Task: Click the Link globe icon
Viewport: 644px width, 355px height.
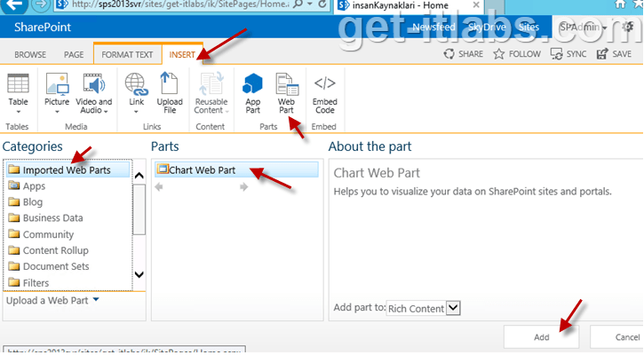Action: 137,83
